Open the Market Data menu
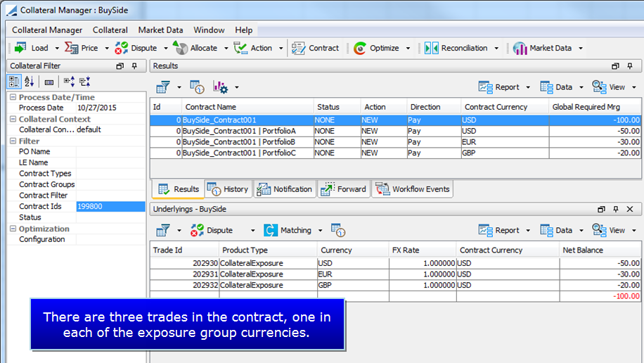644x363 pixels. pos(160,30)
